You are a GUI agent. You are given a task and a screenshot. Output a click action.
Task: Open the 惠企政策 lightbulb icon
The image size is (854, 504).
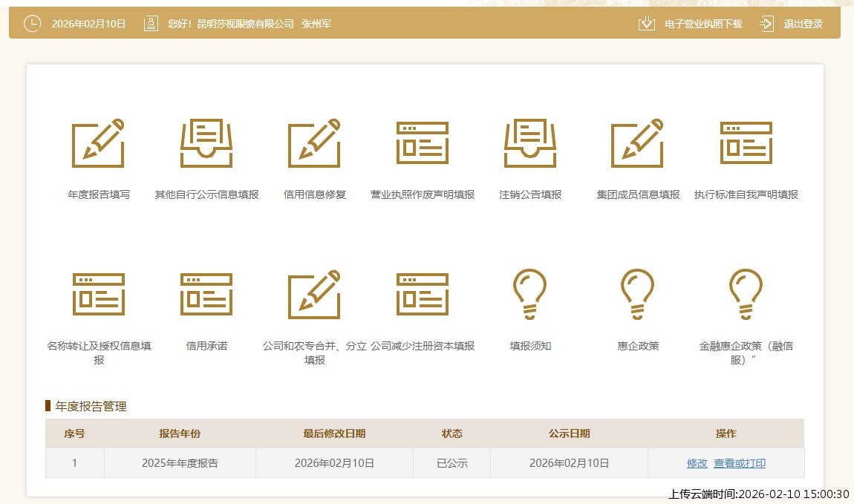(637, 295)
